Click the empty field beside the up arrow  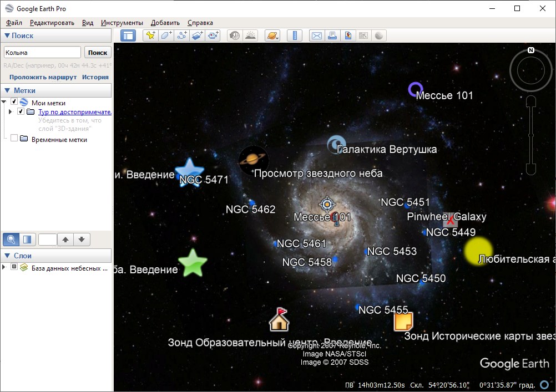pyautogui.click(x=48, y=240)
